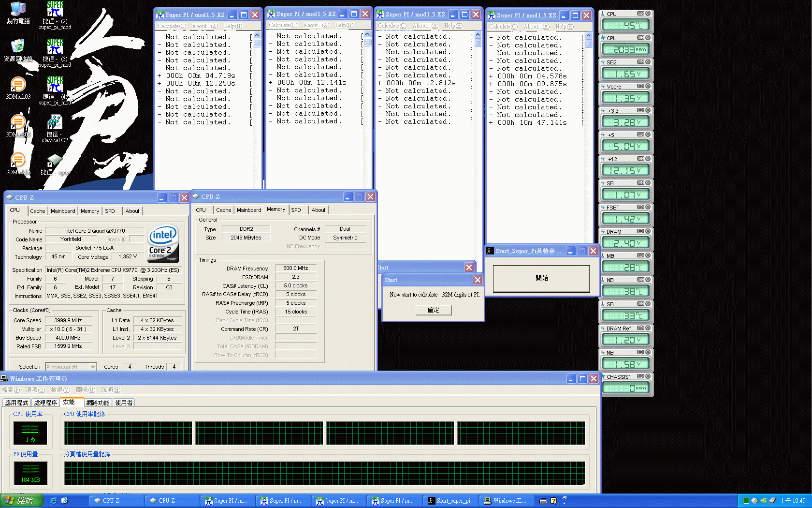Click the PF usage 184 MB gauge

tap(30, 473)
